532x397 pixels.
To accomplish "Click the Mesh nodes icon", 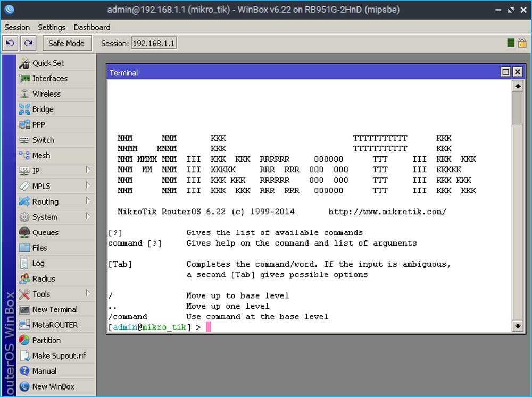I will [24, 155].
